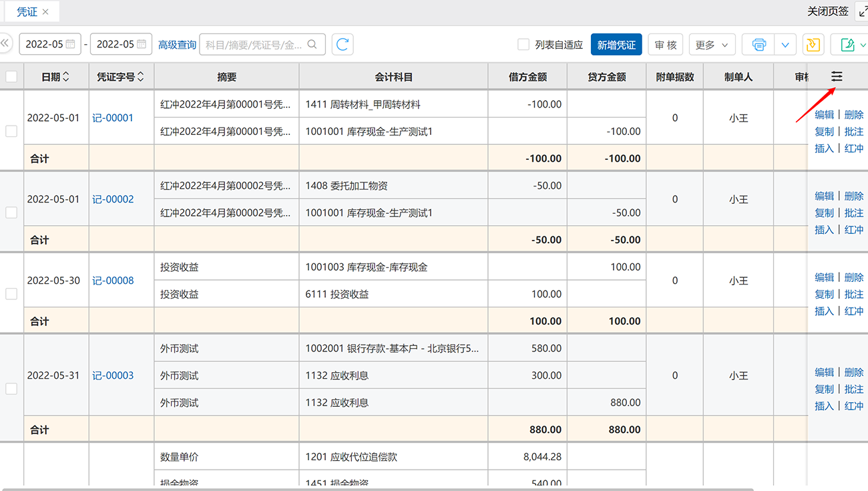868x491 pixels.
Task: Open the print options dropdown arrow
Action: [x=785, y=45]
